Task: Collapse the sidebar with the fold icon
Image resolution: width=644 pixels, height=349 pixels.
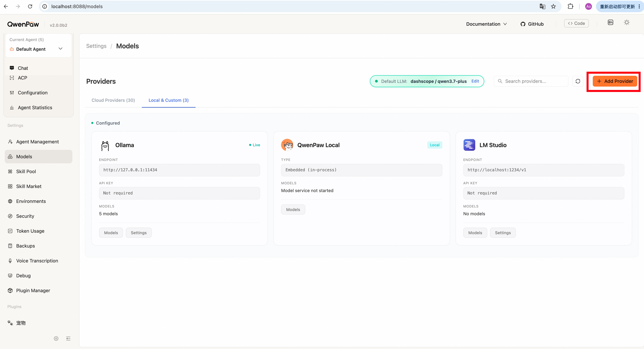Action: [x=68, y=339]
